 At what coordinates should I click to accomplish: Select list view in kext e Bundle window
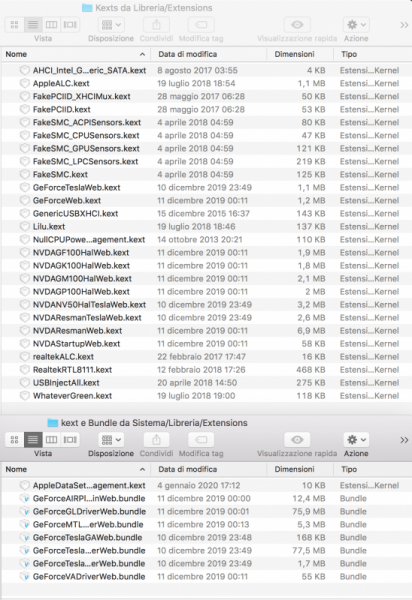(33, 440)
